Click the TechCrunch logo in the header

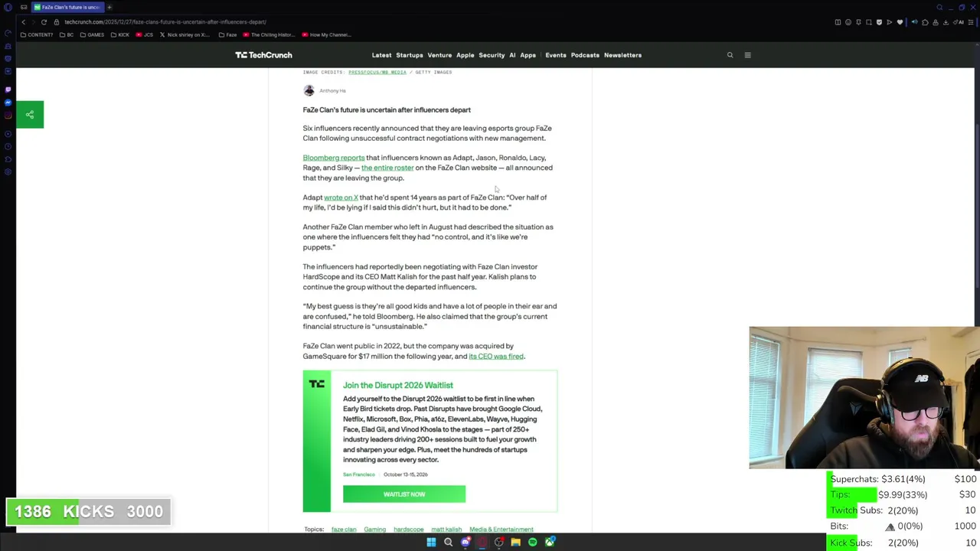click(263, 55)
